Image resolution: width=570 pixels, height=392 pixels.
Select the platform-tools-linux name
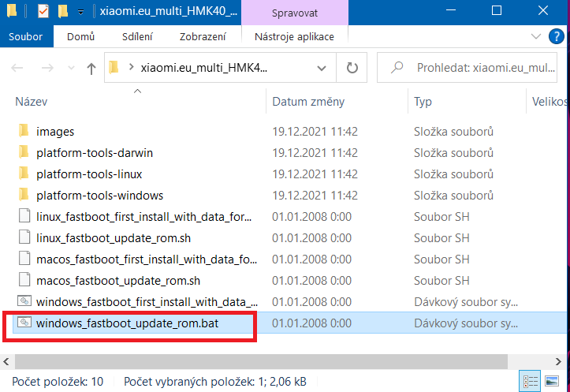(89, 174)
